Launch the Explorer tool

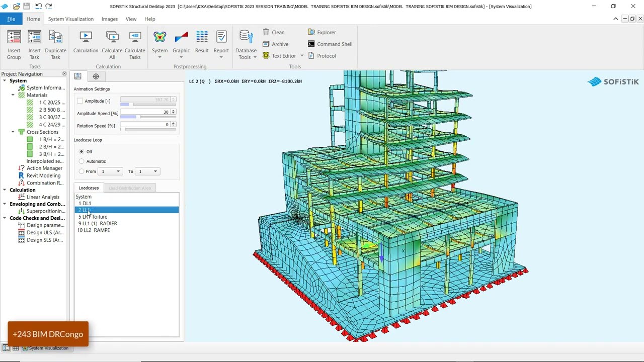(x=321, y=32)
